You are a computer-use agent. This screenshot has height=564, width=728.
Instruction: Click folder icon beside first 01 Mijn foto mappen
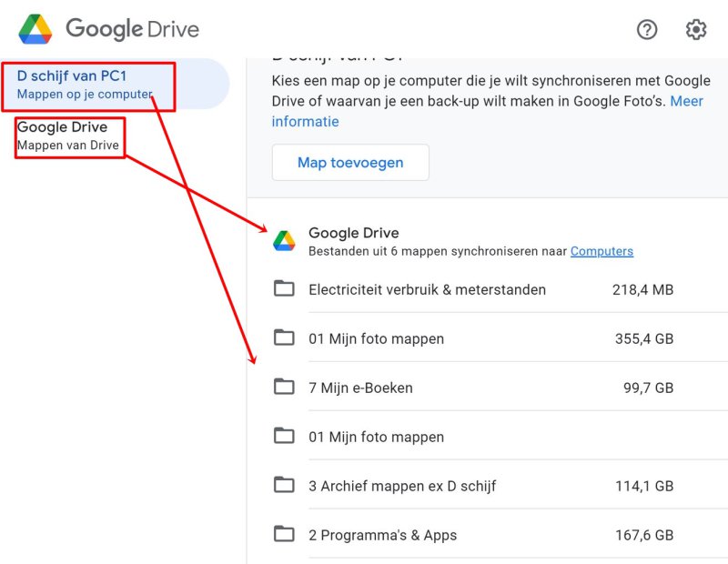coord(284,337)
